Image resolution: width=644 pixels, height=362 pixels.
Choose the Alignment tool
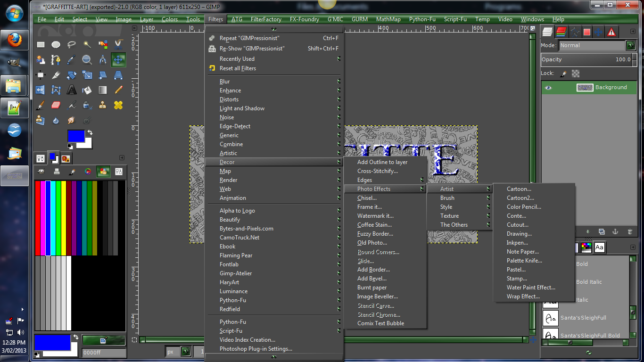(x=41, y=75)
